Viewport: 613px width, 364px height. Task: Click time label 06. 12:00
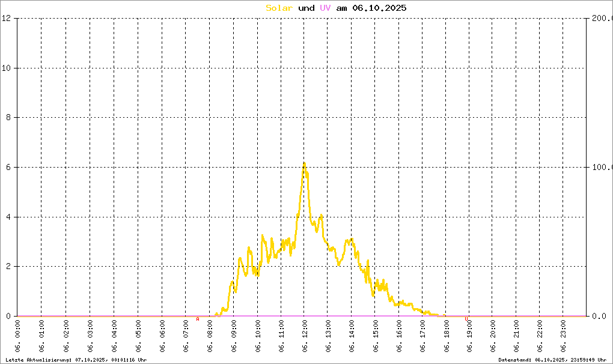tap(304, 336)
